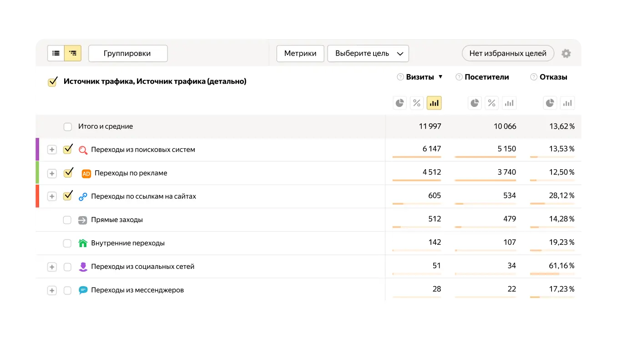Viewport: 617px width, 364px height.
Task: Expand Переходы из социальных сетей row
Action: point(51,267)
